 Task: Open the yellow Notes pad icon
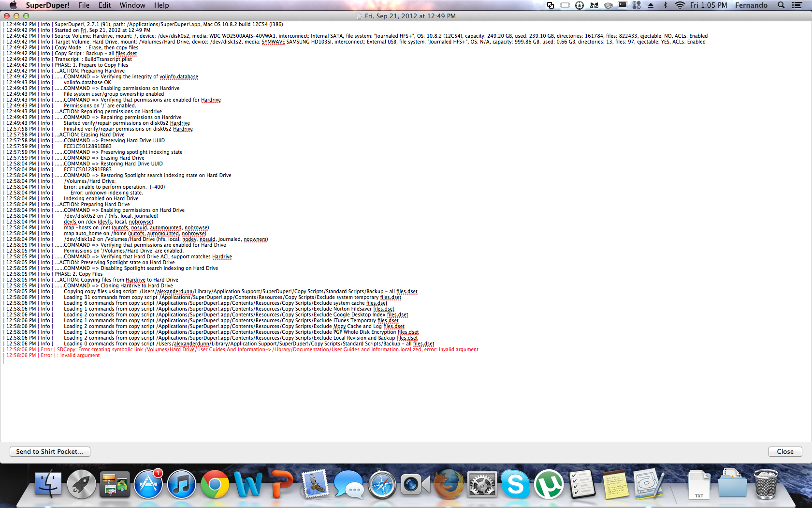(x=615, y=484)
